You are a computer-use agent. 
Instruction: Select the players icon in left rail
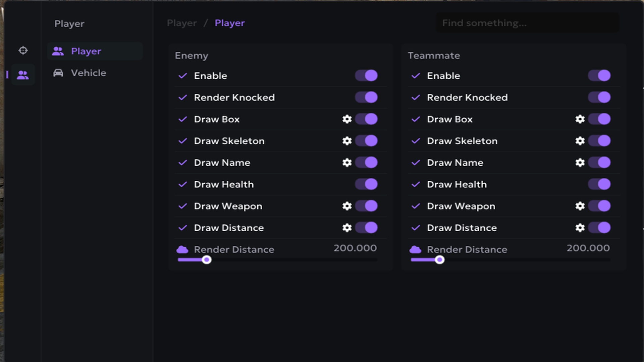(x=23, y=75)
